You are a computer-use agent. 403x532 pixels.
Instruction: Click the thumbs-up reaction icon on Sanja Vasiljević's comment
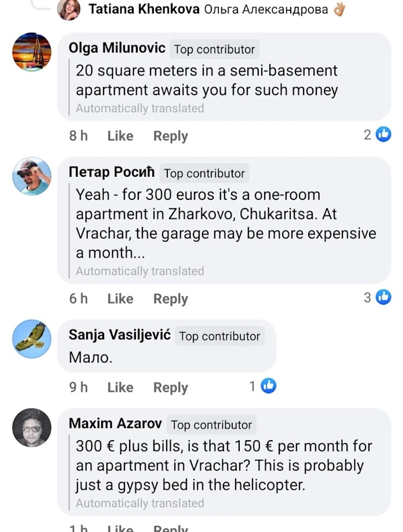click(x=268, y=386)
